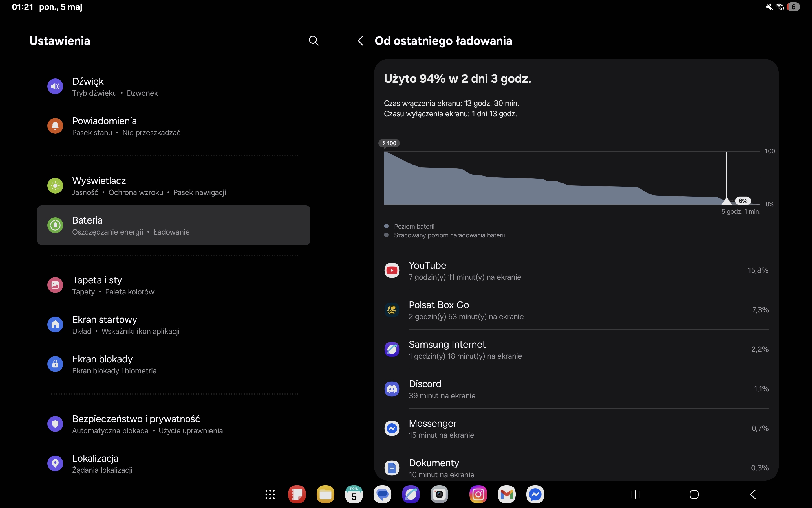Tap the Polsat Box Go app icon
Screen dimensions: 812x508
point(392,310)
